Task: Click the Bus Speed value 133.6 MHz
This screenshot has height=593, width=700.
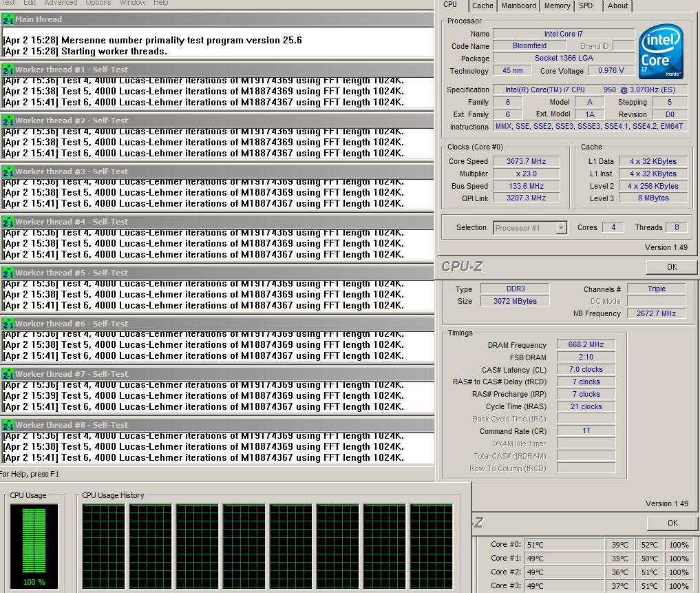Action: [526, 186]
